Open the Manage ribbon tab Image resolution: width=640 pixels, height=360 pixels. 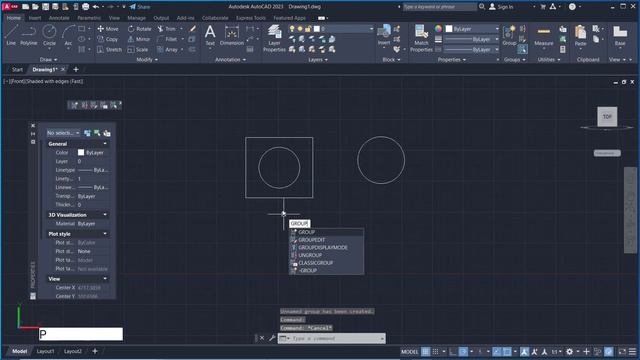136,18
